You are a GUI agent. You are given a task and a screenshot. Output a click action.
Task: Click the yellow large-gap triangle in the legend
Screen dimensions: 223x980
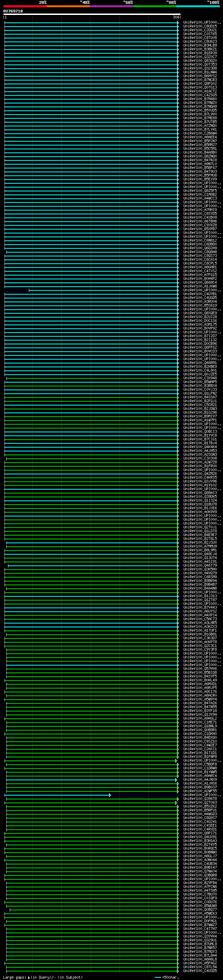coord(29,977)
